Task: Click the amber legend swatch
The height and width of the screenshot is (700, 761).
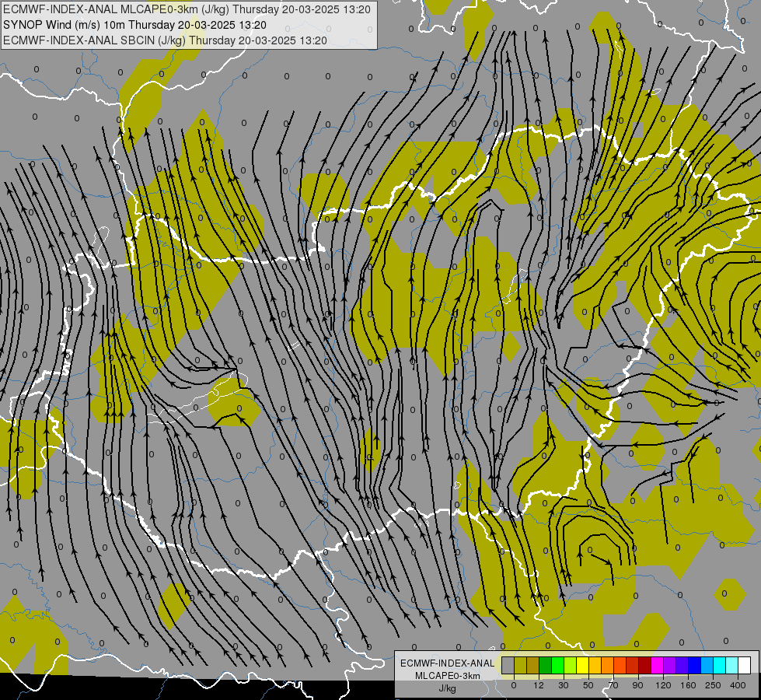Action: tap(595, 665)
